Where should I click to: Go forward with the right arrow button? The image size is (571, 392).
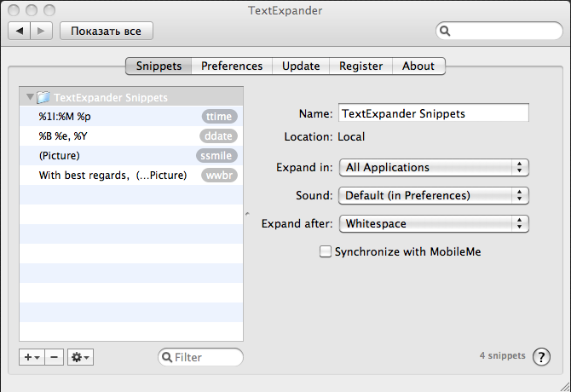click(x=42, y=31)
